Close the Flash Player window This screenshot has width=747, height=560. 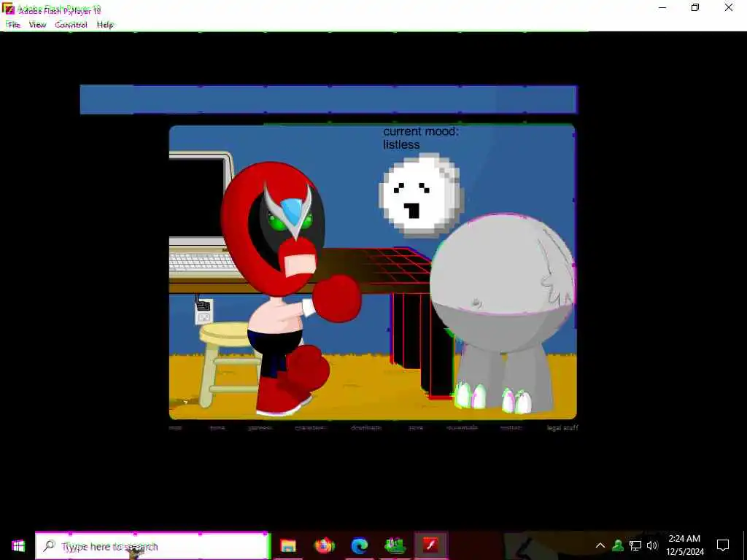[729, 7]
